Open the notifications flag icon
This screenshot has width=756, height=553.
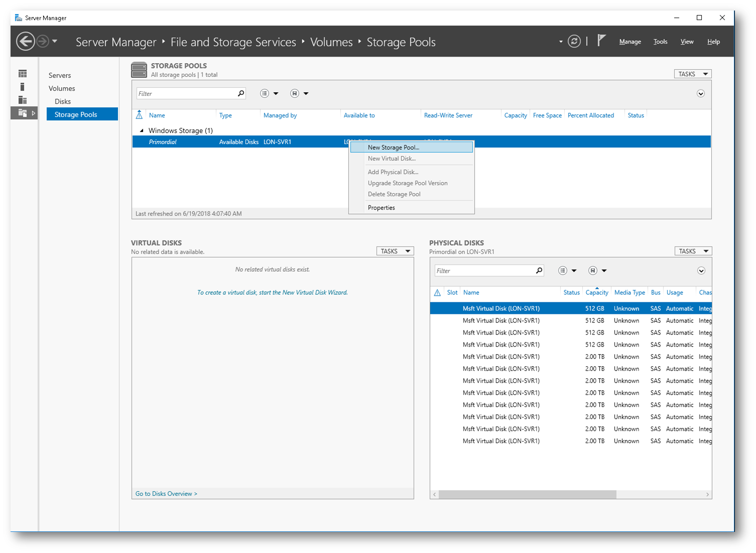pyautogui.click(x=601, y=41)
